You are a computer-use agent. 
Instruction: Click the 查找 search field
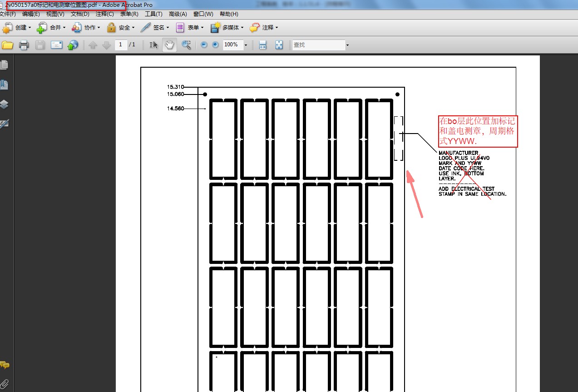click(x=318, y=45)
